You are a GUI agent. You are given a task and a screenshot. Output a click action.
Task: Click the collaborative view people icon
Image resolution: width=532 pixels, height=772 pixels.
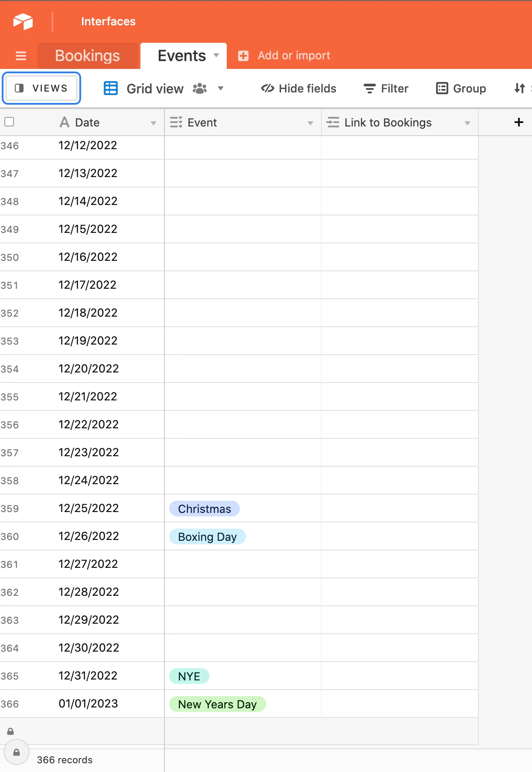click(x=200, y=89)
